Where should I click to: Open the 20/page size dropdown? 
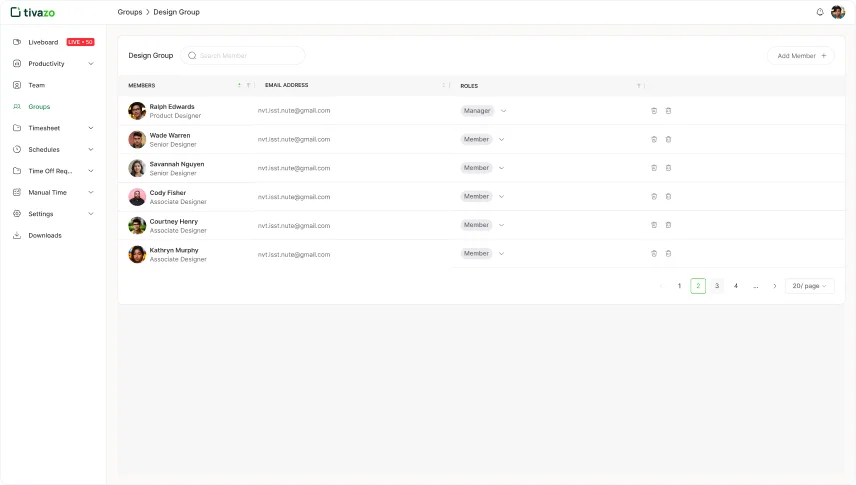click(809, 286)
